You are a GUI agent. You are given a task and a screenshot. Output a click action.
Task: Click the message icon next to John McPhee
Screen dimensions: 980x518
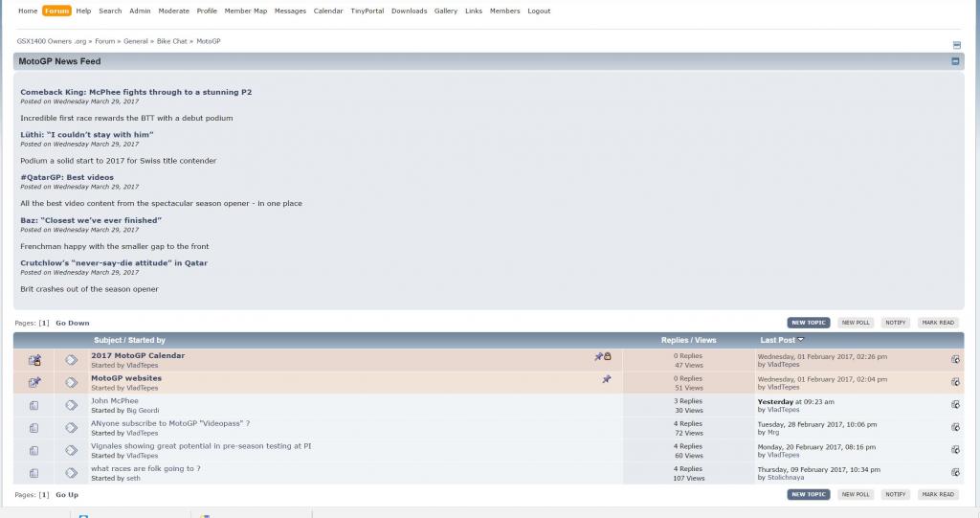[71, 405]
